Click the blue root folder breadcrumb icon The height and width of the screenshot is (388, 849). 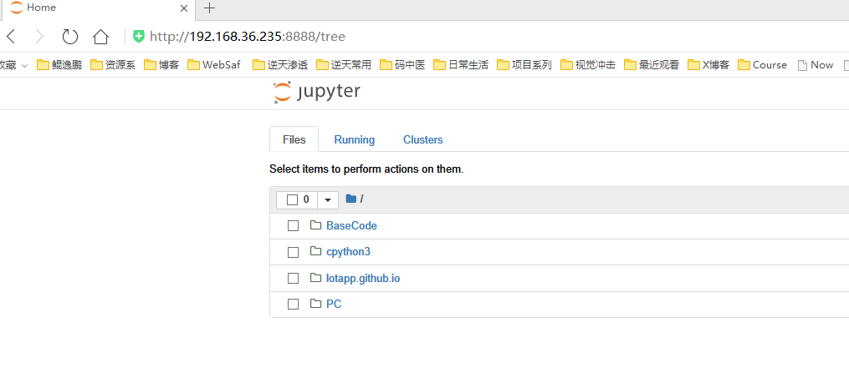tap(351, 199)
